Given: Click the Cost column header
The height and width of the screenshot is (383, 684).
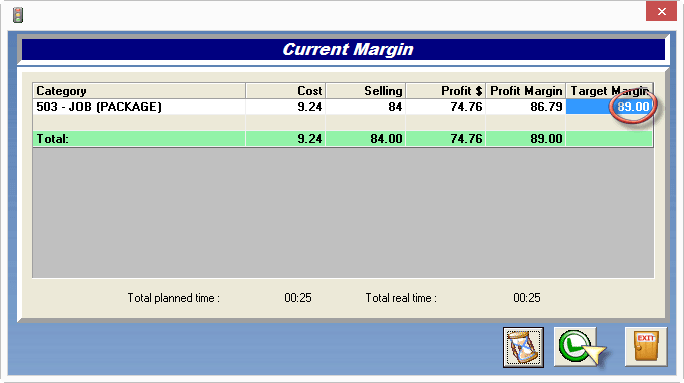Looking at the screenshot, I should (x=286, y=91).
